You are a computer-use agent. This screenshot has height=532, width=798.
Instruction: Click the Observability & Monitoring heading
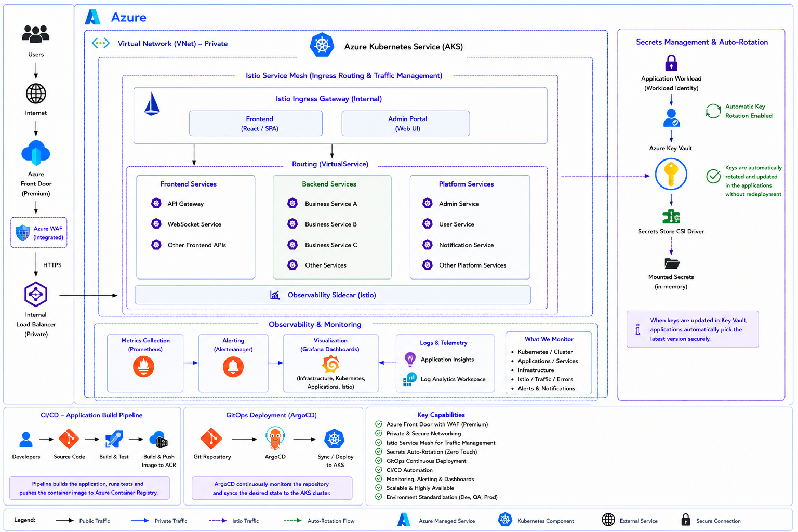(315, 324)
